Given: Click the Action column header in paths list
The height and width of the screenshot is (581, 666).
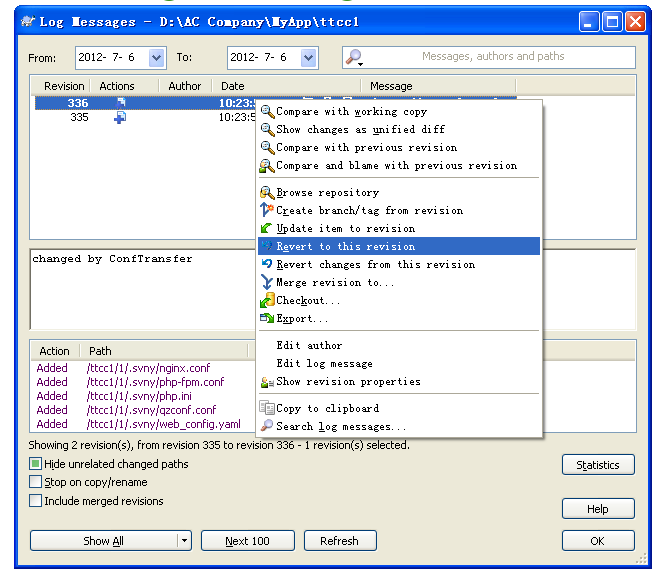Looking at the screenshot, I should [x=55, y=351].
